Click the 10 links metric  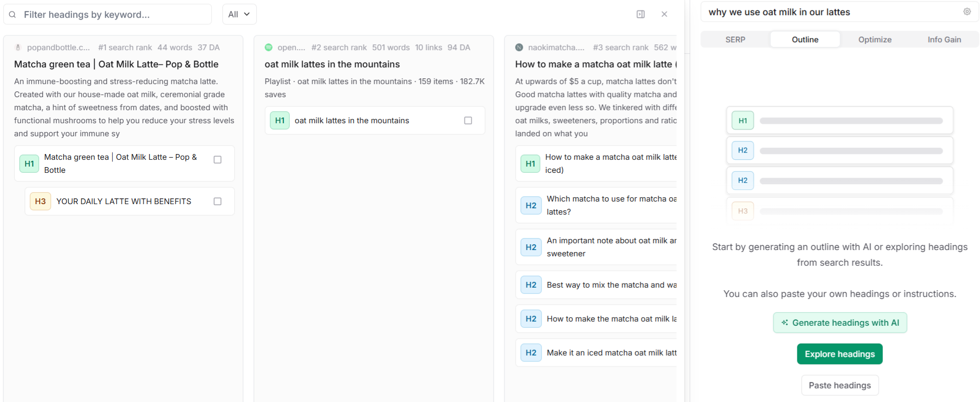429,48
